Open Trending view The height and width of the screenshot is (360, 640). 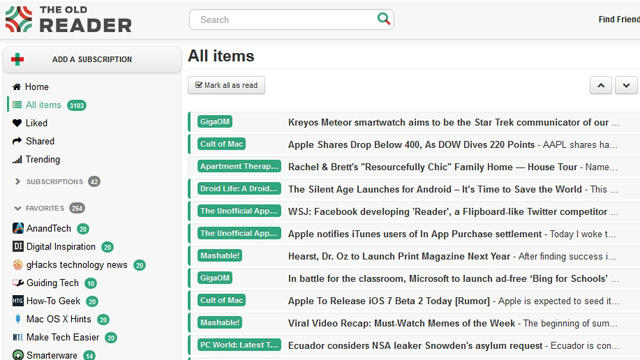(43, 160)
